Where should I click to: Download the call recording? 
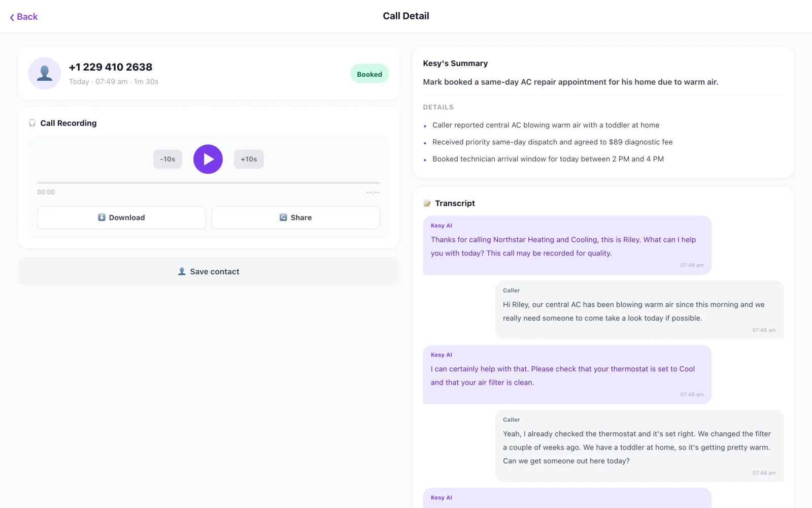click(121, 217)
